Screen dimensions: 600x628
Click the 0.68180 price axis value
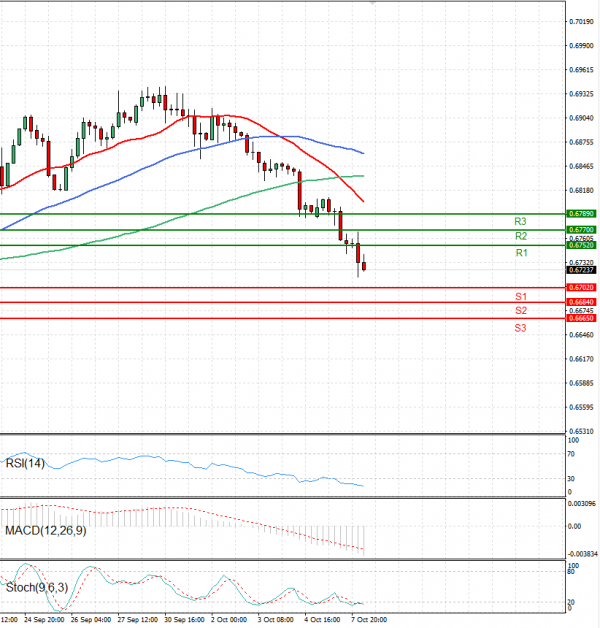581,190
